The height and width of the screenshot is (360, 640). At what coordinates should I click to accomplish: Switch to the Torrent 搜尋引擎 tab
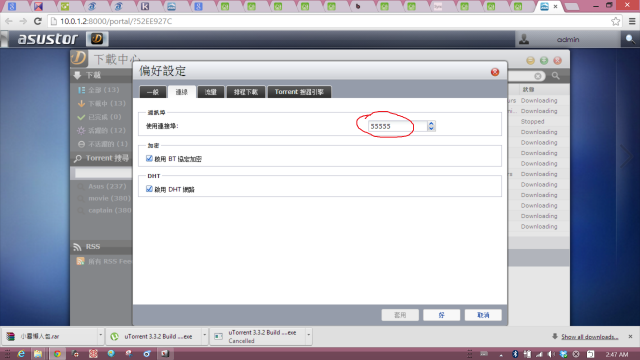[x=299, y=92]
